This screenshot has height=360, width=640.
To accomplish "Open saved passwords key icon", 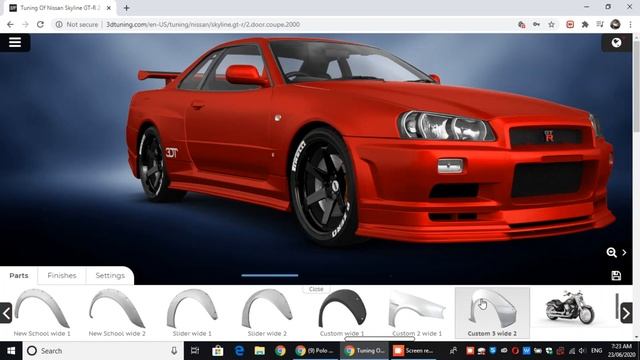I will coord(536,24).
